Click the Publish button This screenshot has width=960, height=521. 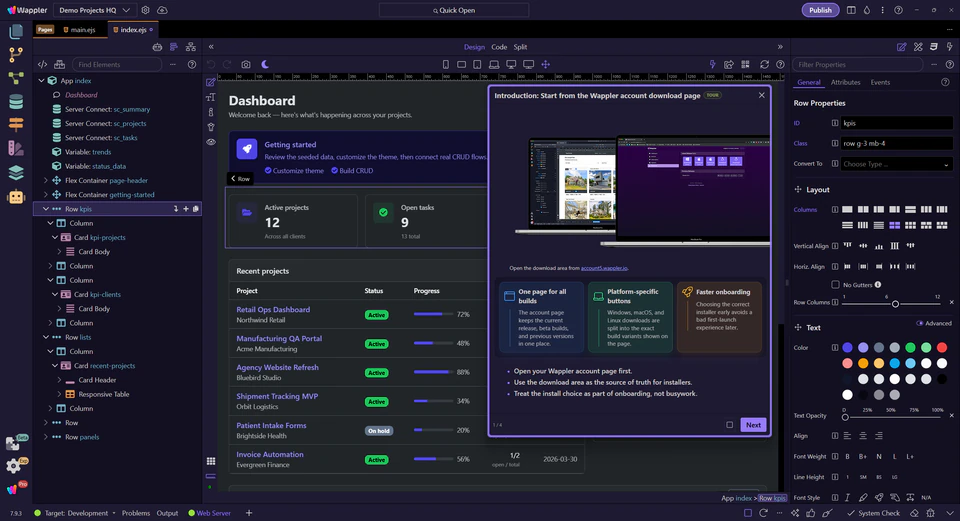[x=820, y=10]
